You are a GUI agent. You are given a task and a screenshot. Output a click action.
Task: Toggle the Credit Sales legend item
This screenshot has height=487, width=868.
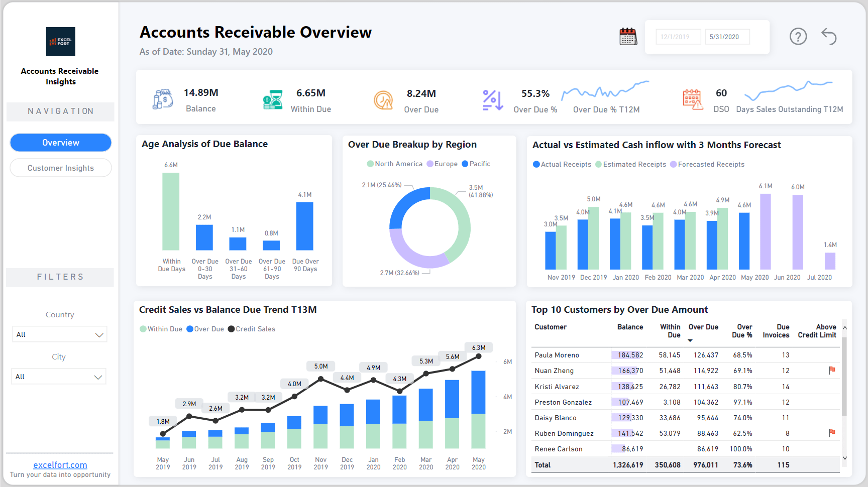point(251,329)
